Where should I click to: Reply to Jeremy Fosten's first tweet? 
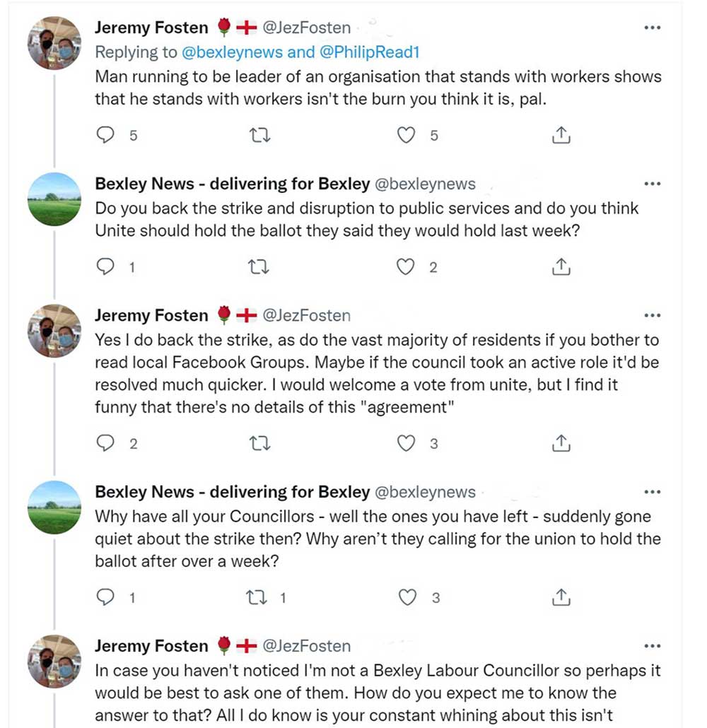coord(105,135)
